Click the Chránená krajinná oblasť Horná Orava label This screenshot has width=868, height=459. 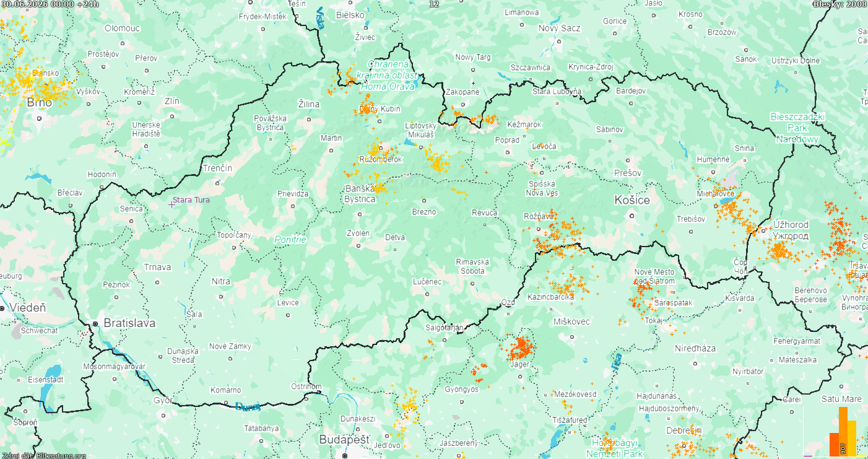click(388, 75)
